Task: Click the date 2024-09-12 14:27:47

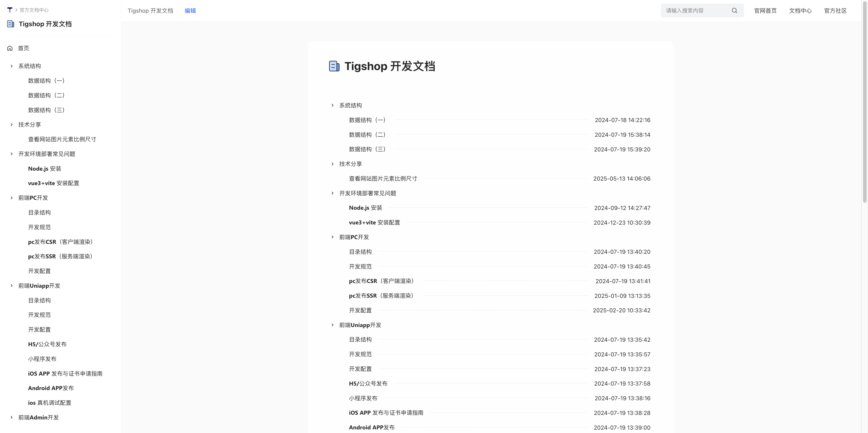Action: coord(622,208)
